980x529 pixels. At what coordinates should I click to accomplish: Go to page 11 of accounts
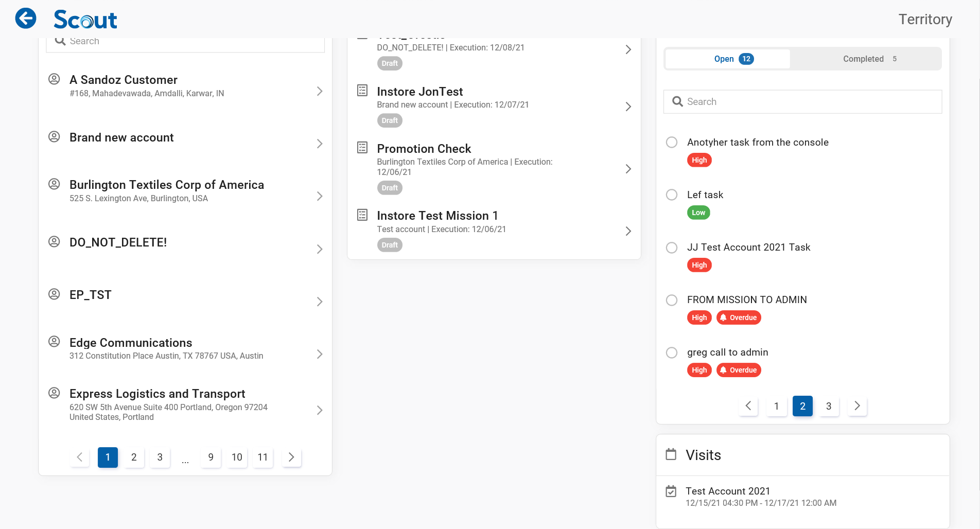(262, 457)
